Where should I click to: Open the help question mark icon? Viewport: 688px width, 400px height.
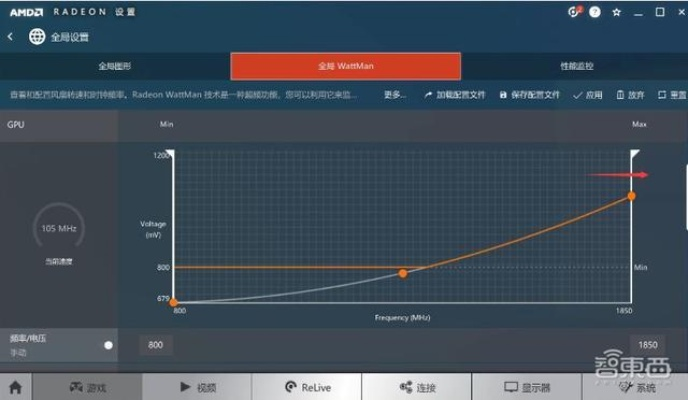[x=595, y=12]
